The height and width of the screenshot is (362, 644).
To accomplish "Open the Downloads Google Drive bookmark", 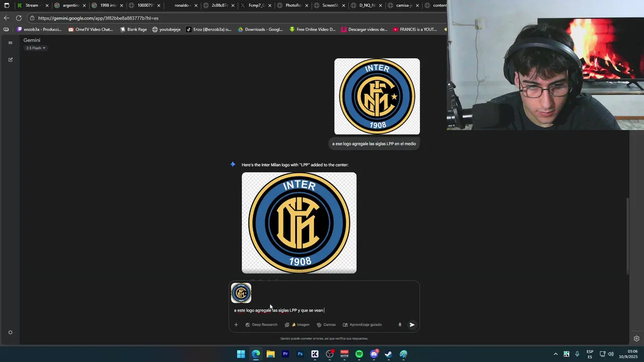I will pos(260,30).
